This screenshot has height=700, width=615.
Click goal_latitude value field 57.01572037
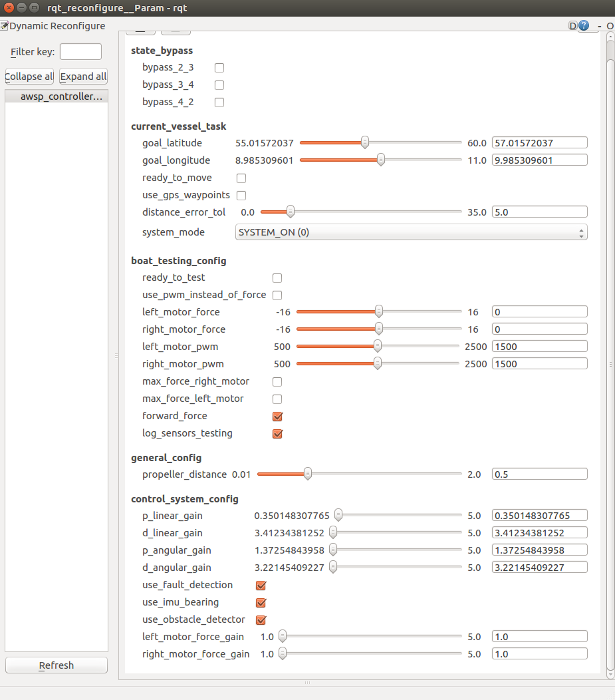tap(540, 143)
